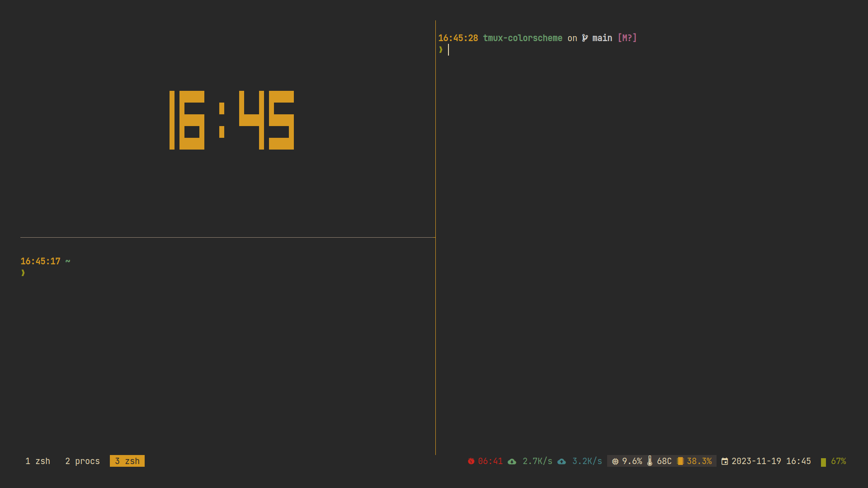Click the tilde home directory indicator
Viewport: 868px width, 488px height.
[68, 261]
